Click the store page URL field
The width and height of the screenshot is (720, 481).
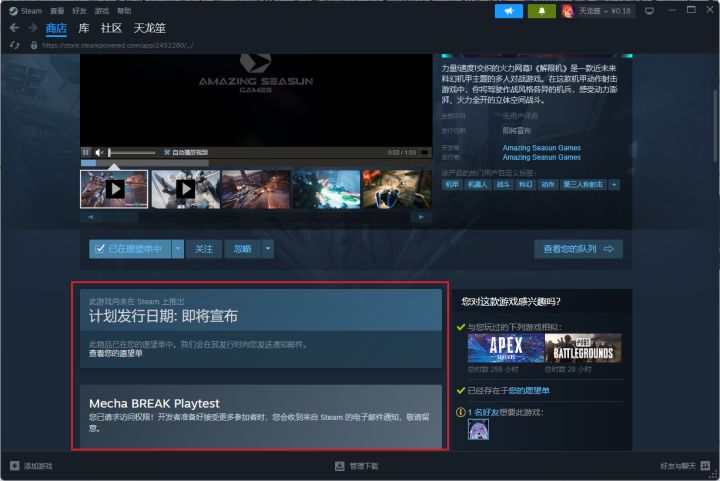coord(118,45)
